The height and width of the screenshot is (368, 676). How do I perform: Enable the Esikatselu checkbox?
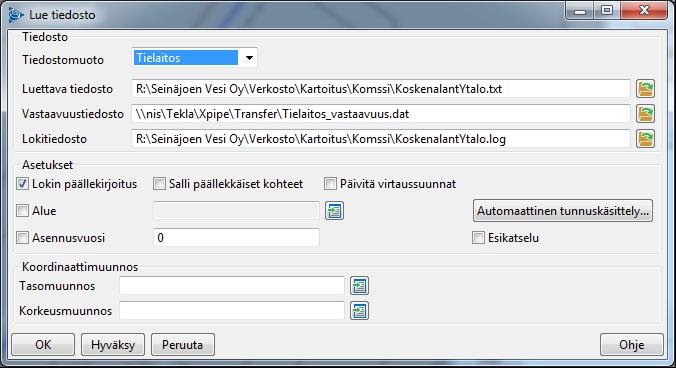[x=478, y=237]
